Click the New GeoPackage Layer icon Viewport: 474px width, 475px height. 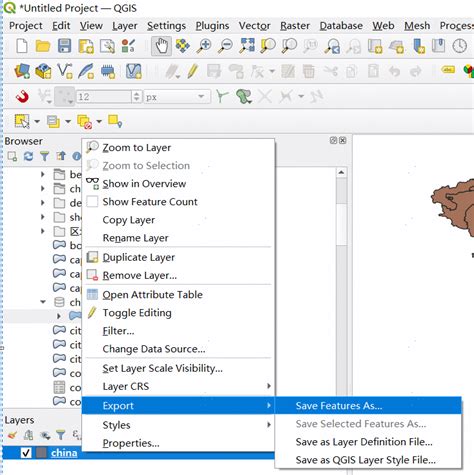click(43, 71)
